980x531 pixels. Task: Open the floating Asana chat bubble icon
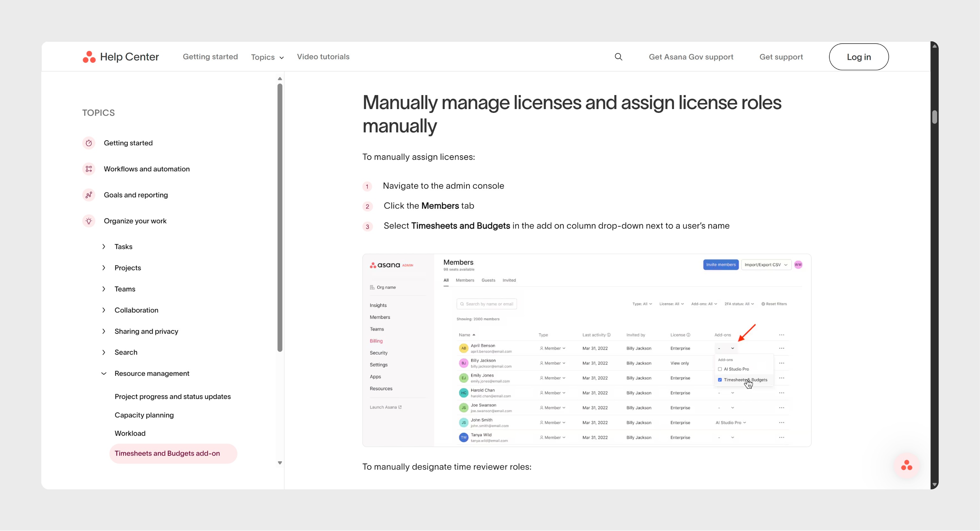point(906,465)
